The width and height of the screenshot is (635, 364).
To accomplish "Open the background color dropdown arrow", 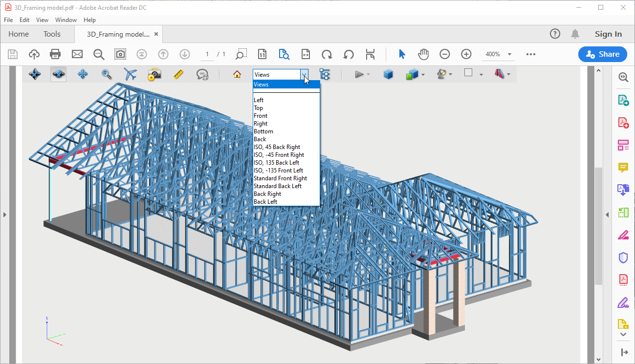I will [481, 75].
